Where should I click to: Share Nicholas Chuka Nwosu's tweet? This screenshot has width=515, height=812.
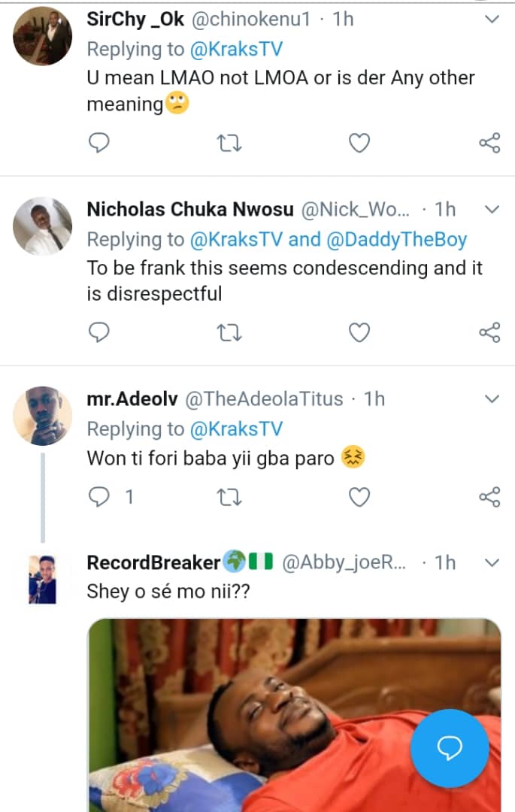(x=489, y=332)
